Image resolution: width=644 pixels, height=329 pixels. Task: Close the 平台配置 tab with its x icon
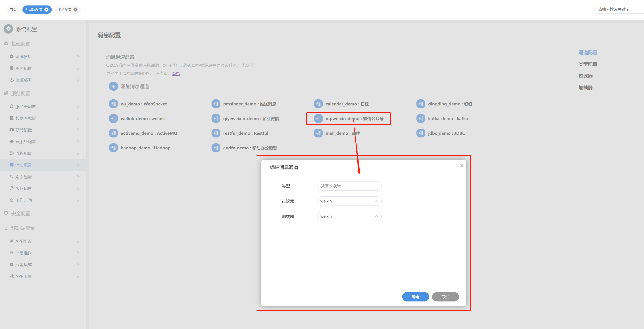pos(76,10)
